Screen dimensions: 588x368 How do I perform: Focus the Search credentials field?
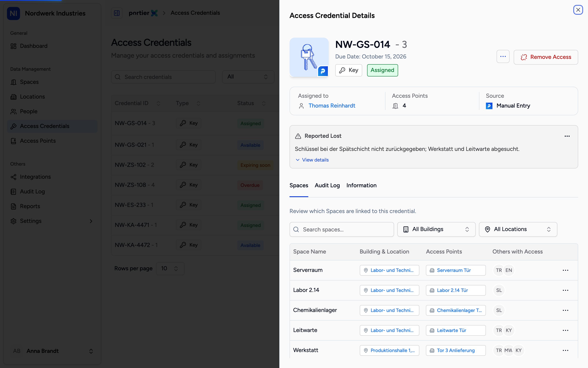tap(163, 77)
